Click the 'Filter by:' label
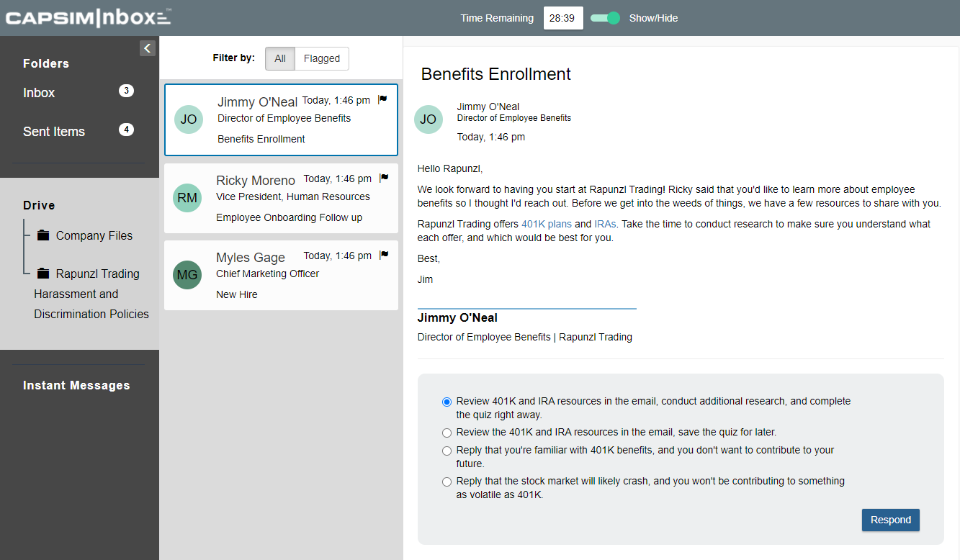 pyautogui.click(x=234, y=58)
